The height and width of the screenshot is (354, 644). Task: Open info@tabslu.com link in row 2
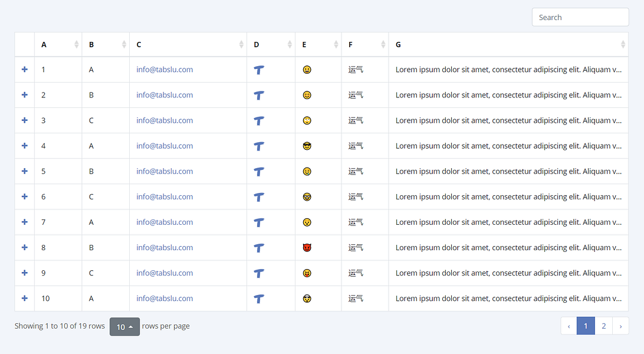pyautogui.click(x=165, y=95)
